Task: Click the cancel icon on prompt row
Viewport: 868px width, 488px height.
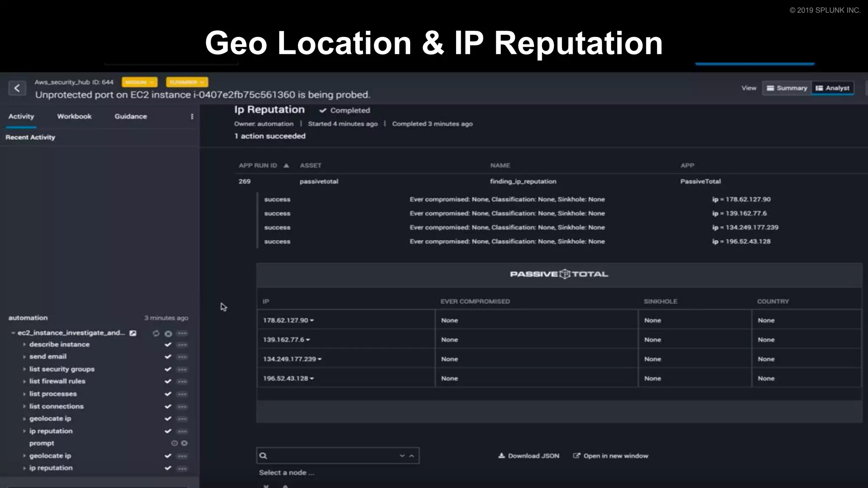Action: point(184,443)
